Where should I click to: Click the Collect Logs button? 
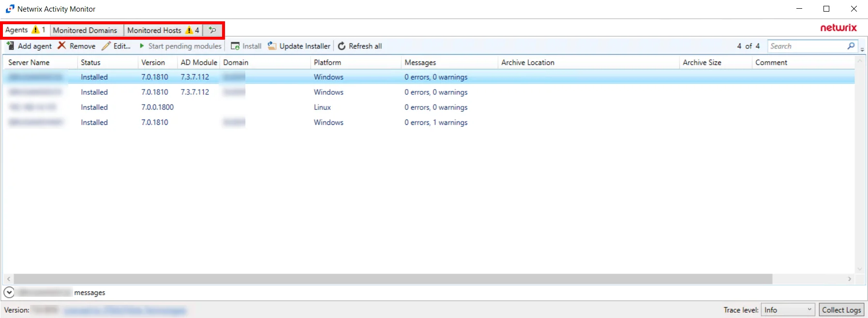(841, 310)
